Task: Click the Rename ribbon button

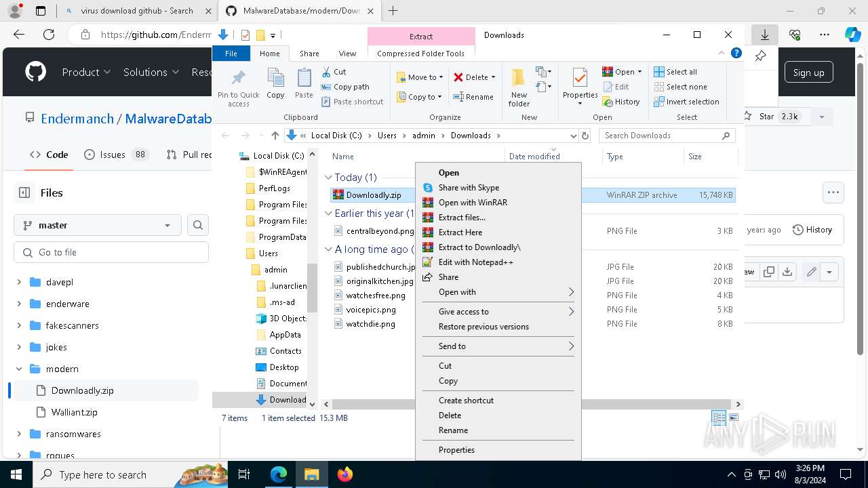Action: (x=473, y=97)
